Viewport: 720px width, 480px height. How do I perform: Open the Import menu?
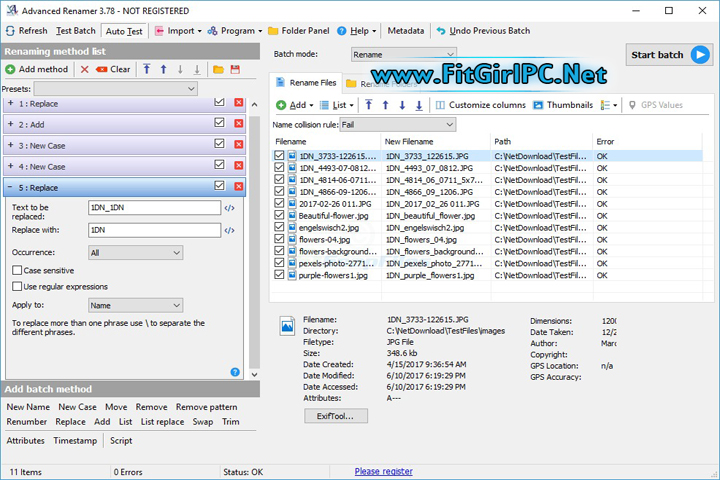pyautogui.click(x=181, y=31)
